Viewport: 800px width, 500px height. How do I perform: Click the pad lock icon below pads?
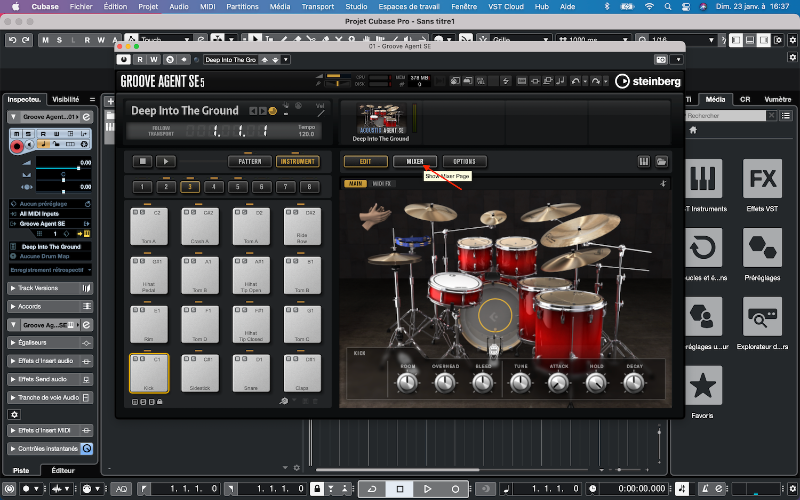click(x=160, y=402)
